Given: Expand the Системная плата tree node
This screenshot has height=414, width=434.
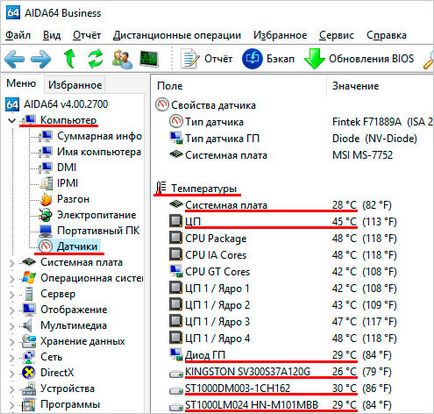Looking at the screenshot, I should click(x=12, y=263).
